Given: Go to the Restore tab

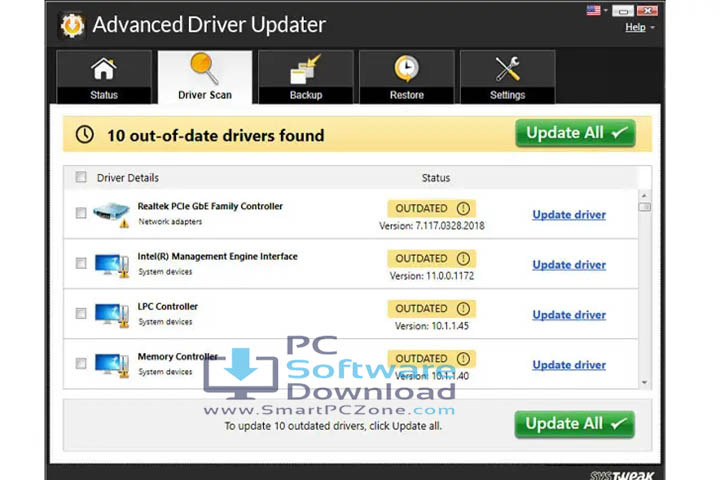Looking at the screenshot, I should 407,77.
